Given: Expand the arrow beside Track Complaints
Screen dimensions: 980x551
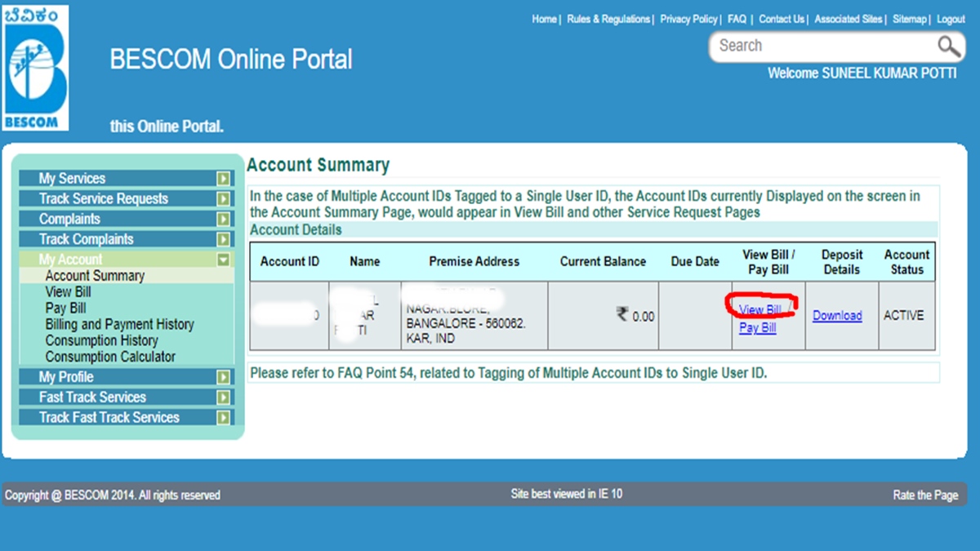Looking at the screenshot, I should [x=223, y=240].
